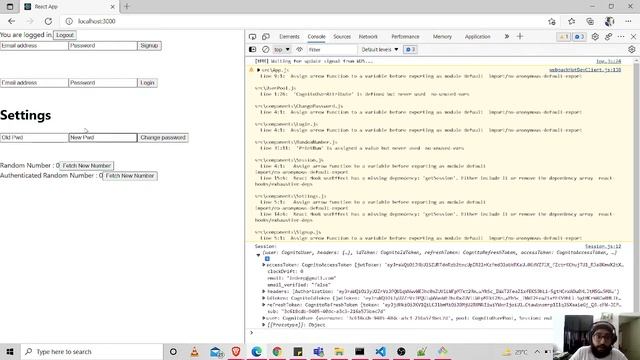This screenshot has width=640, height=360.
Task: Click the issues badge in the console toolbar
Action: pos(410,49)
